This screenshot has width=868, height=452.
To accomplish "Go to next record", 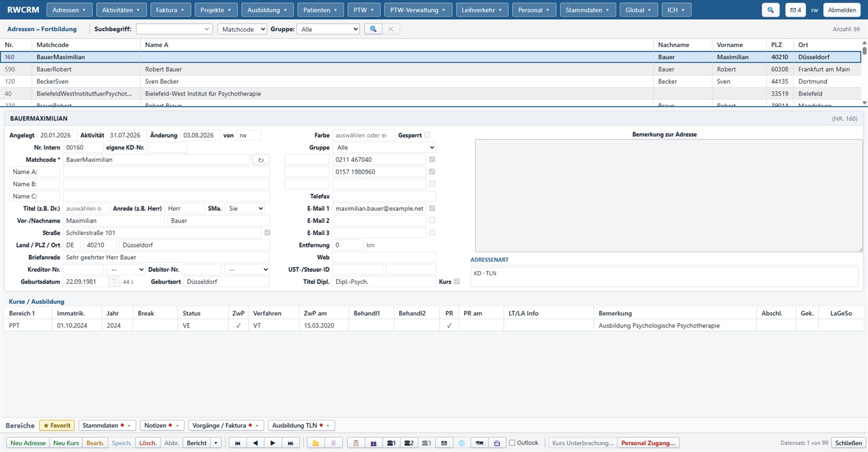I will tap(272, 443).
